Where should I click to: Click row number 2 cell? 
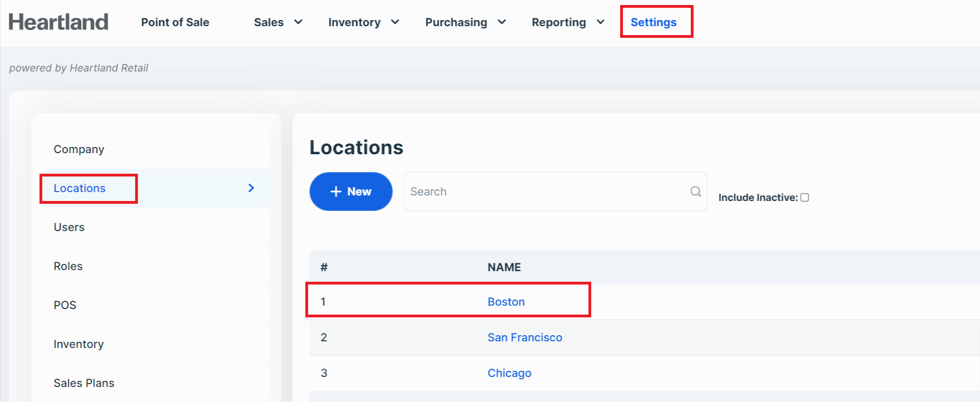(x=324, y=337)
